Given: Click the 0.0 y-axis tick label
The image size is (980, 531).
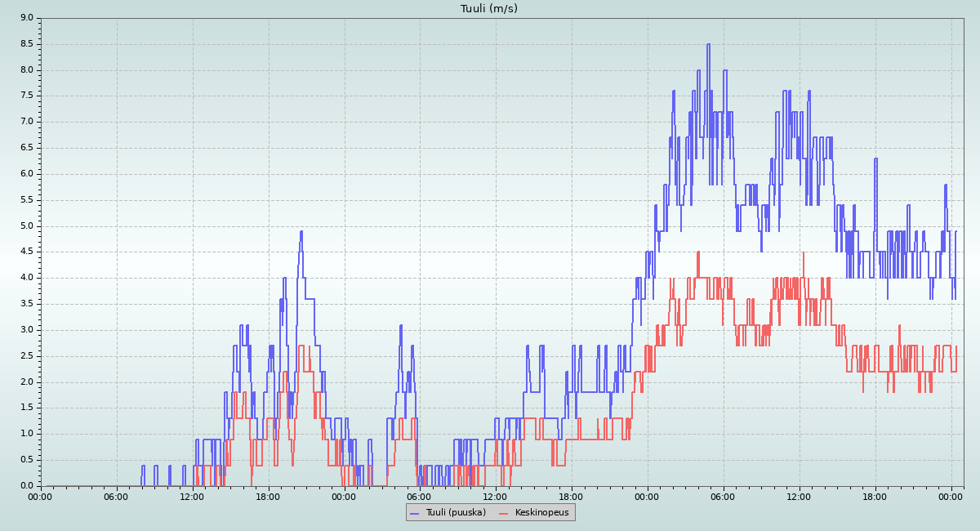Looking at the screenshot, I should click(x=26, y=486).
